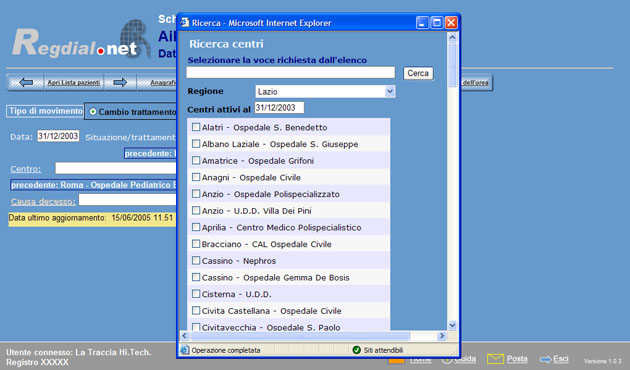The width and height of the screenshot is (630, 370).
Task: Click the Internet Explorer page icon in the title bar
Action: tap(185, 22)
